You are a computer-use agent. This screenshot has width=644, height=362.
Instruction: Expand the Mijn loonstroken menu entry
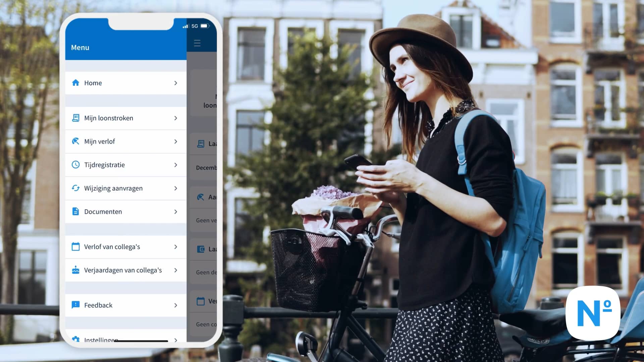click(x=175, y=118)
